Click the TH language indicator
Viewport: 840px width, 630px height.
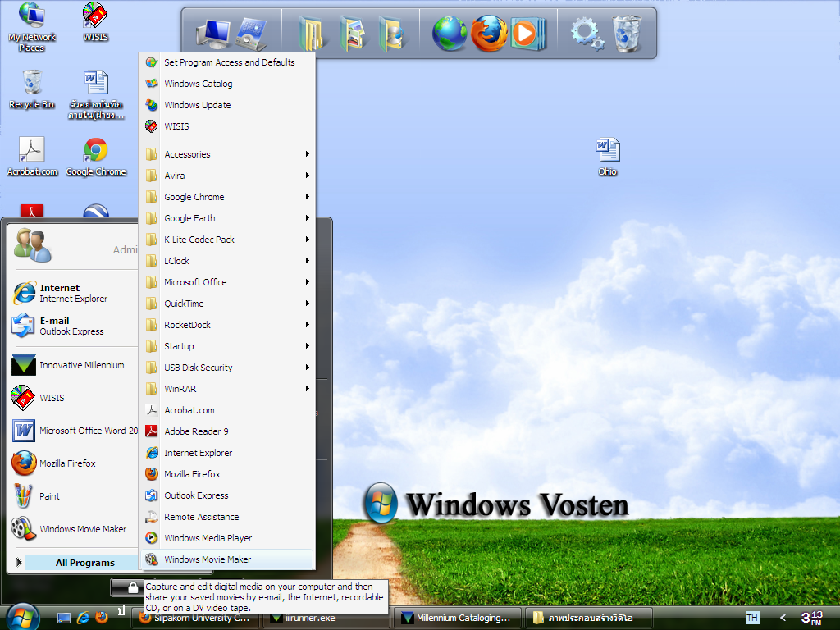pyautogui.click(x=752, y=618)
